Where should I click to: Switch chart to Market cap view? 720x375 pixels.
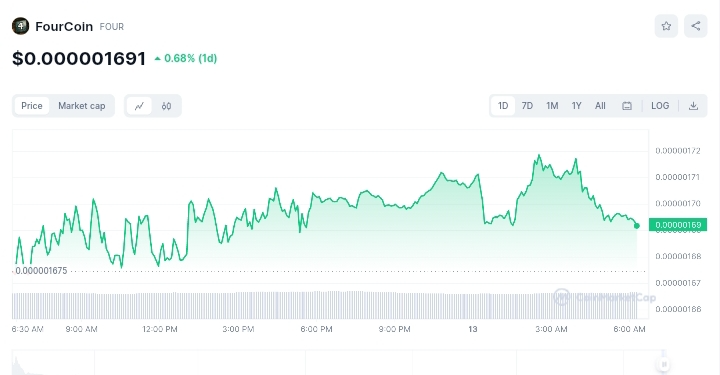click(x=82, y=106)
